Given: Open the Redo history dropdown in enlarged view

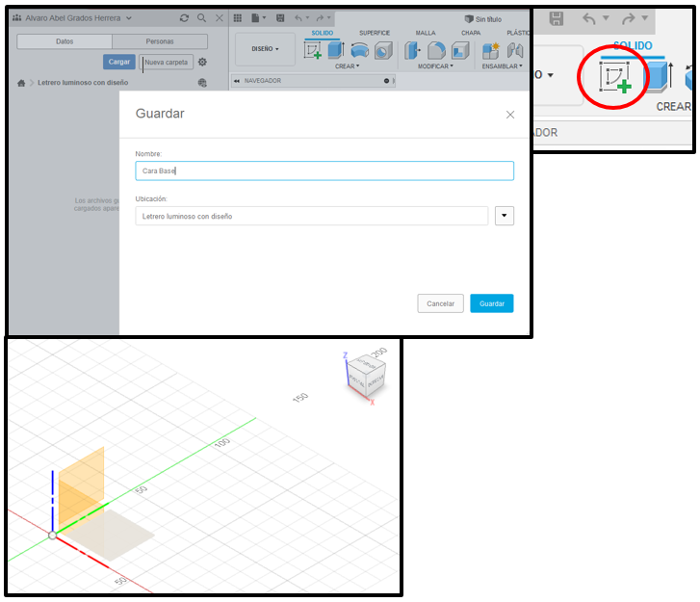Looking at the screenshot, I should point(645,18).
